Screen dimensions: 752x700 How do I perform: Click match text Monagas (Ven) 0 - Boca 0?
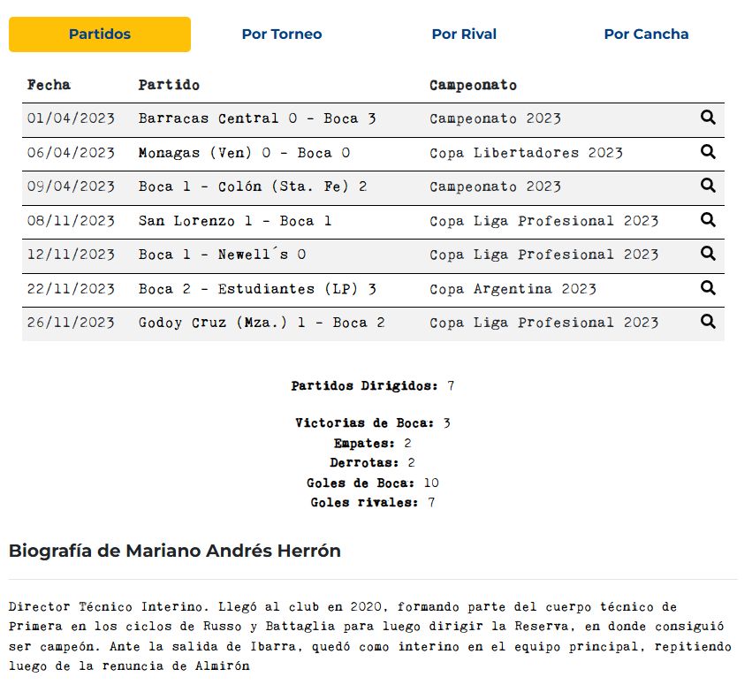pos(244,153)
